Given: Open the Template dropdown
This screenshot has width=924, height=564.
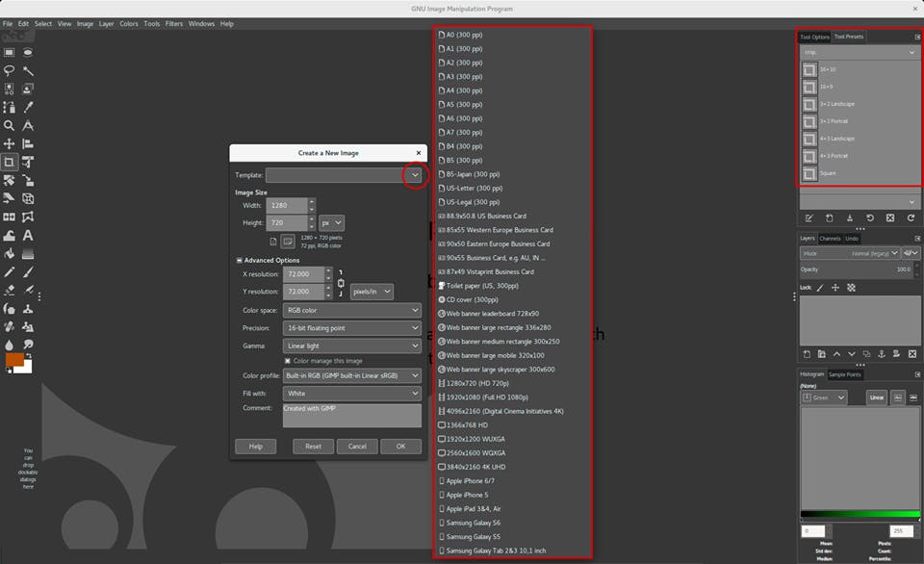Looking at the screenshot, I should [x=415, y=175].
